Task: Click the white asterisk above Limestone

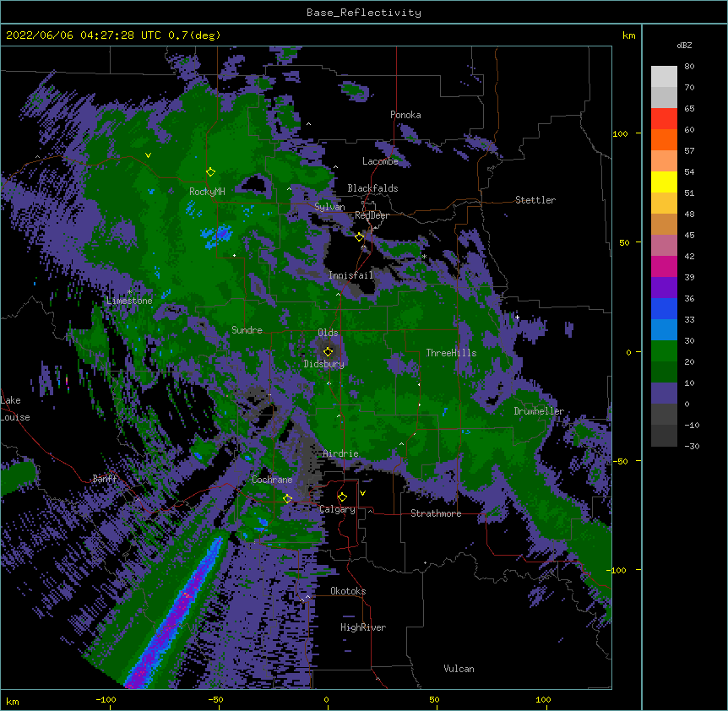Action: pos(129,292)
